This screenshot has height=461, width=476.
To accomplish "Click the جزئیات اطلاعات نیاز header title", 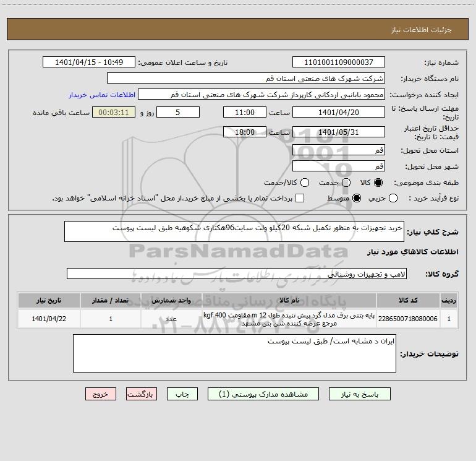I will [x=422, y=30].
